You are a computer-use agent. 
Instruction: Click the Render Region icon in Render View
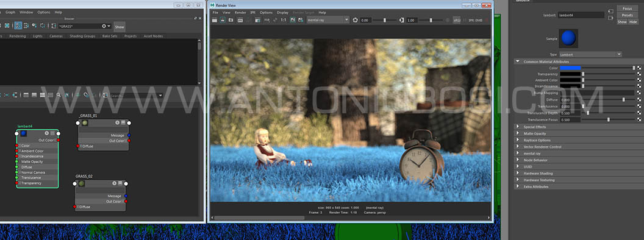click(222, 19)
